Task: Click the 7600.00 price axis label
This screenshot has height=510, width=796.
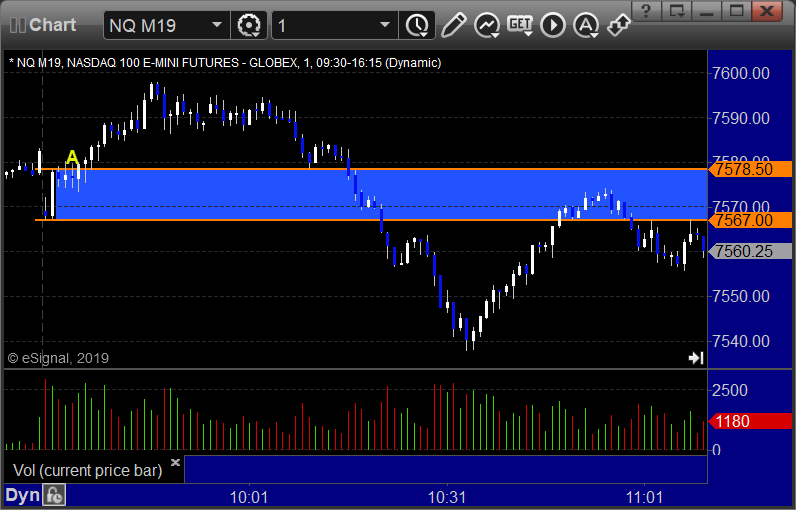Action: tap(741, 73)
